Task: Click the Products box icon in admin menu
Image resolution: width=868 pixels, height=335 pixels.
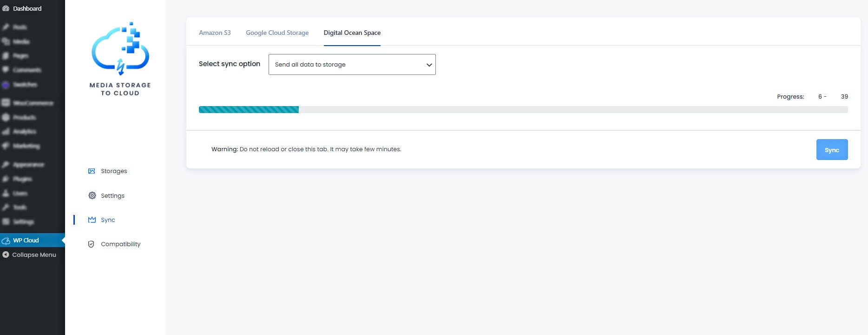Action: [x=6, y=117]
